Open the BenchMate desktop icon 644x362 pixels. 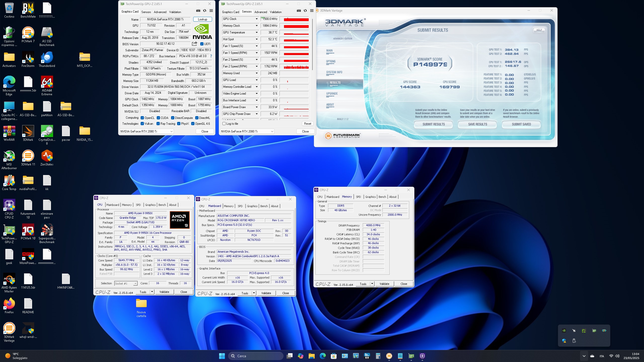[x=28, y=10]
